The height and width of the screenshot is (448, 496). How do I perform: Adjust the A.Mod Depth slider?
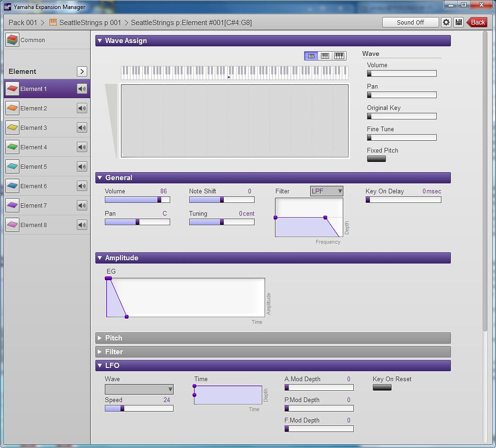pos(319,388)
